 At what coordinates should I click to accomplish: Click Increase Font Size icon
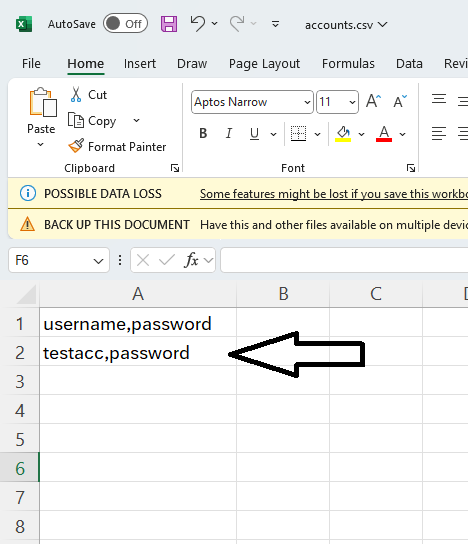tap(374, 101)
